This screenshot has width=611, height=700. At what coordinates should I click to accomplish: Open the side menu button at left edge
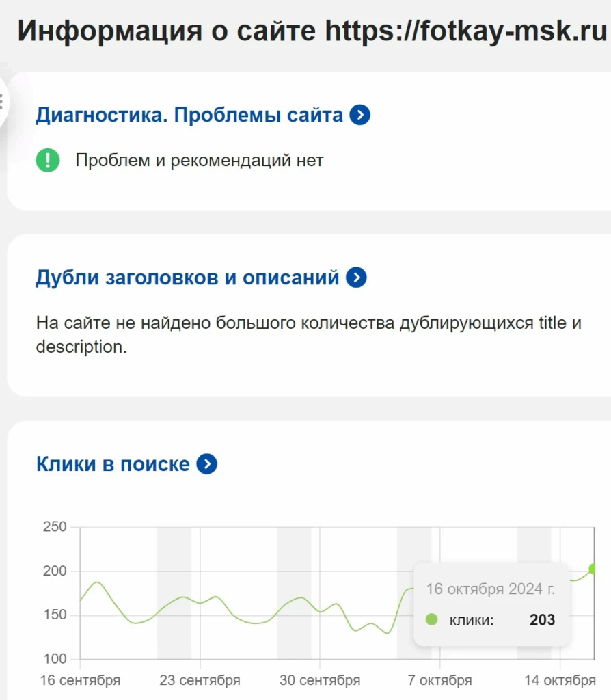click(2, 102)
